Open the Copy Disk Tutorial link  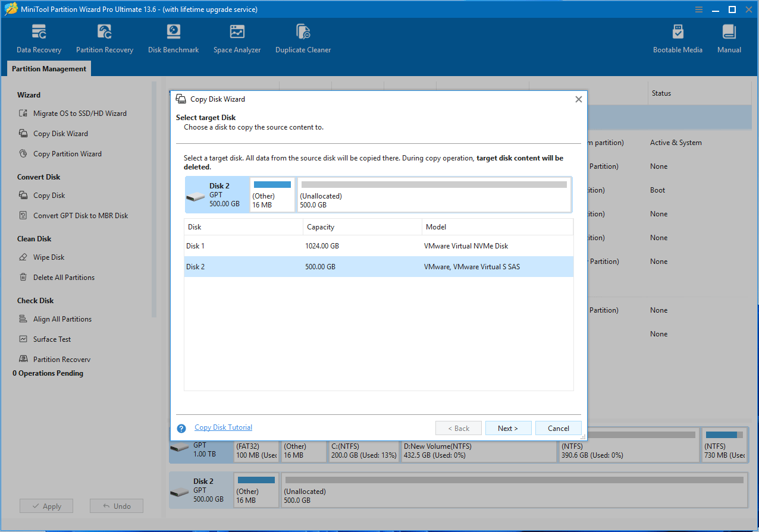[224, 427]
